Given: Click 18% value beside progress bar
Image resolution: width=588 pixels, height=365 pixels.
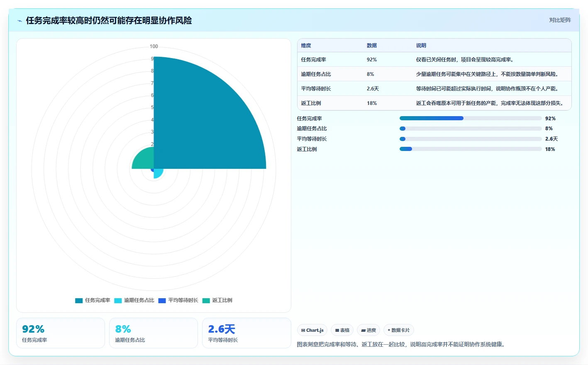Looking at the screenshot, I should [x=550, y=149].
